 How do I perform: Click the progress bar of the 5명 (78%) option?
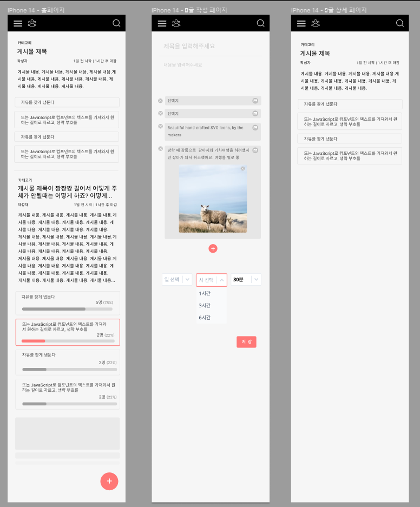click(67, 309)
